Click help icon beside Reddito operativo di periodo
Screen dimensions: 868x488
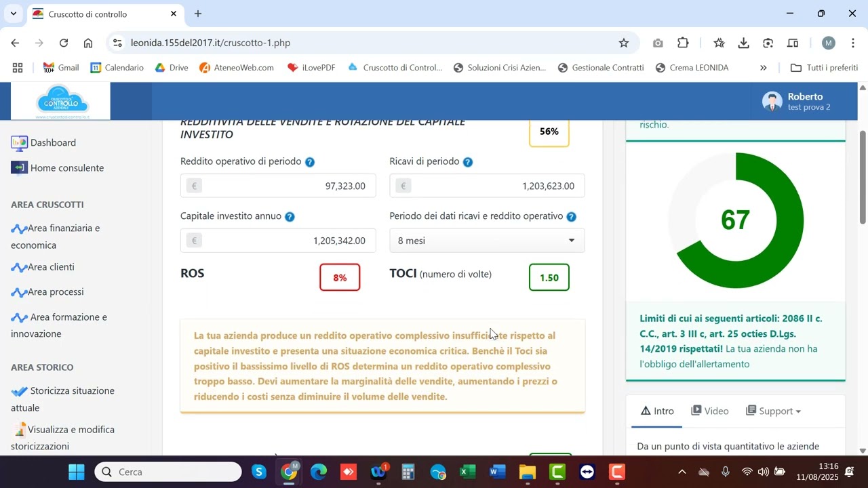[x=310, y=162]
